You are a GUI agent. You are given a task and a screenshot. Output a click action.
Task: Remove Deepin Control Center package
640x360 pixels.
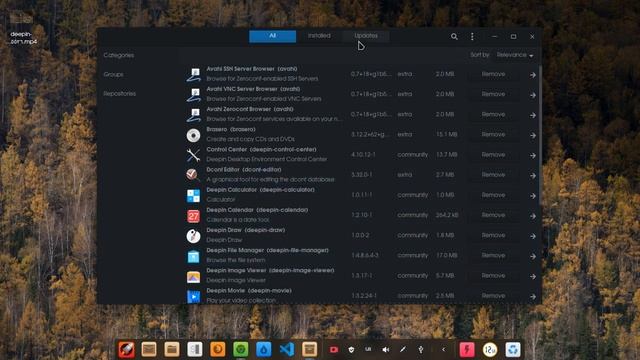pyautogui.click(x=493, y=155)
